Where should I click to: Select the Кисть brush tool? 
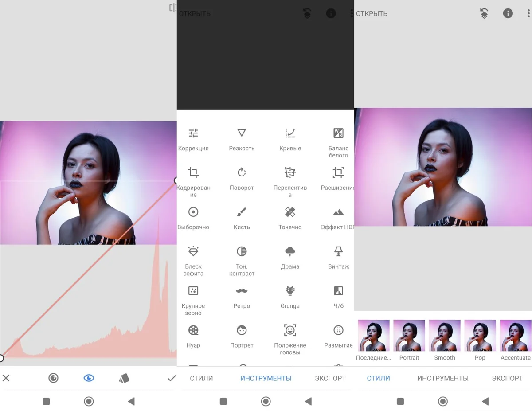[242, 218]
